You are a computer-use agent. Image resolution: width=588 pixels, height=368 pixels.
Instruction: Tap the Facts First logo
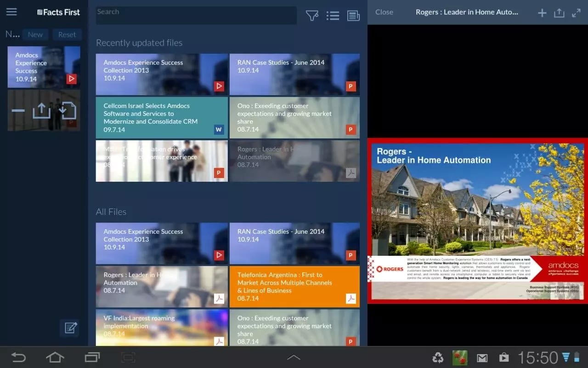(58, 12)
